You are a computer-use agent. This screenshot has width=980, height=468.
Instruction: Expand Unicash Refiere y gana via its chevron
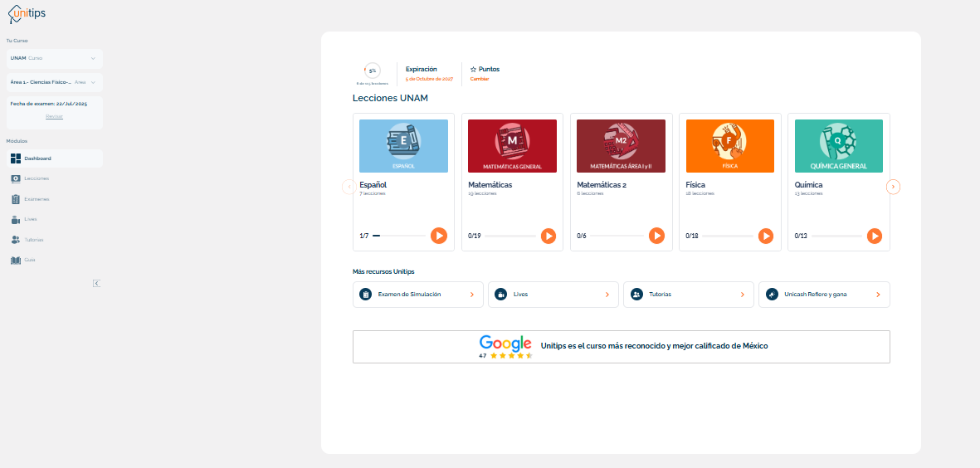[x=878, y=295]
